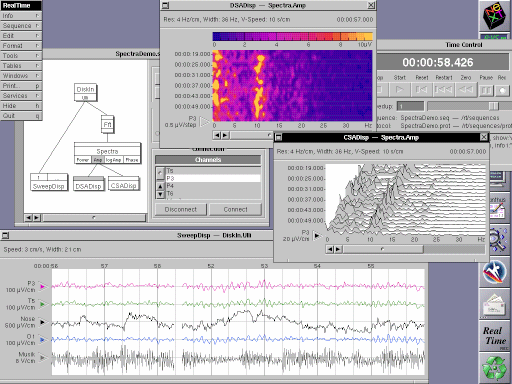Click the Restart button in Time Control

tap(443, 90)
